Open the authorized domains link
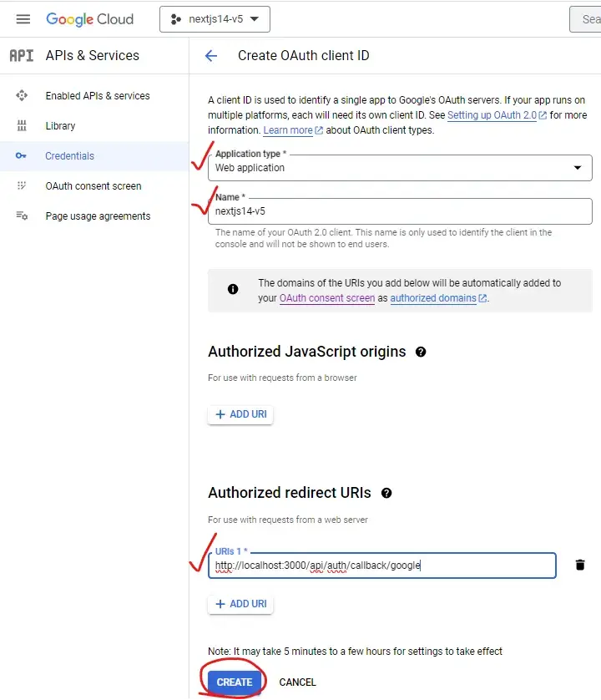This screenshot has width=601, height=700. (433, 298)
